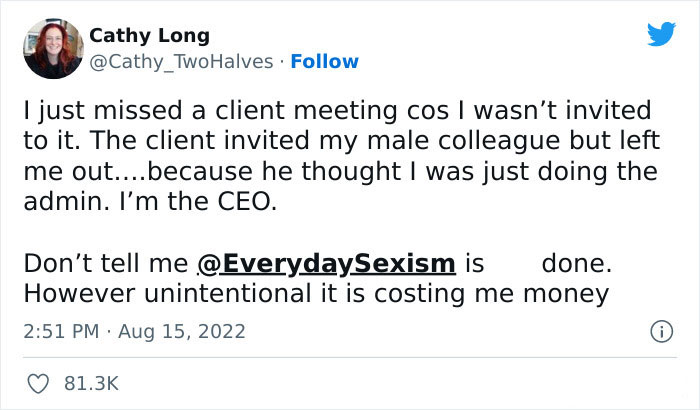
Task: Open the tweet info icon
Action: point(660,330)
